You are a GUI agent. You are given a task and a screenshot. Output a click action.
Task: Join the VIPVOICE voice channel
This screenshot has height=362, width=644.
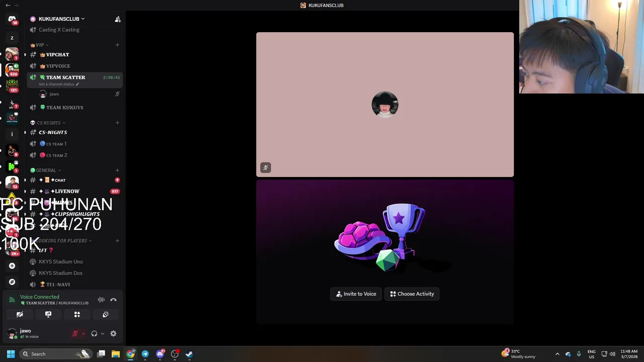[x=75, y=66]
